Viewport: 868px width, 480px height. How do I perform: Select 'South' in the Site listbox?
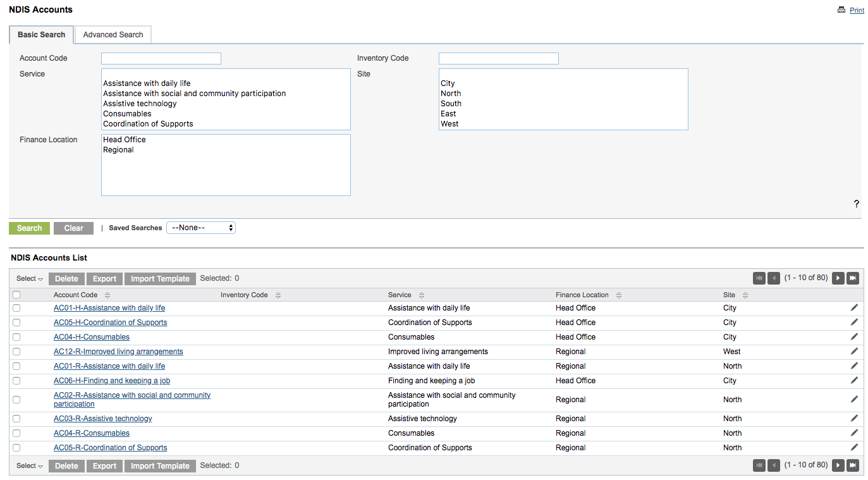[451, 104]
